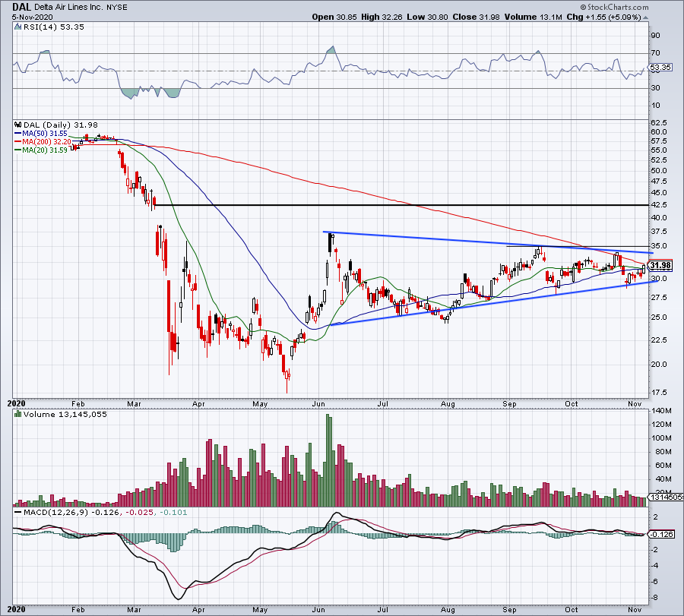
Task: Click Sep label under the price panel
Action: [x=509, y=403]
